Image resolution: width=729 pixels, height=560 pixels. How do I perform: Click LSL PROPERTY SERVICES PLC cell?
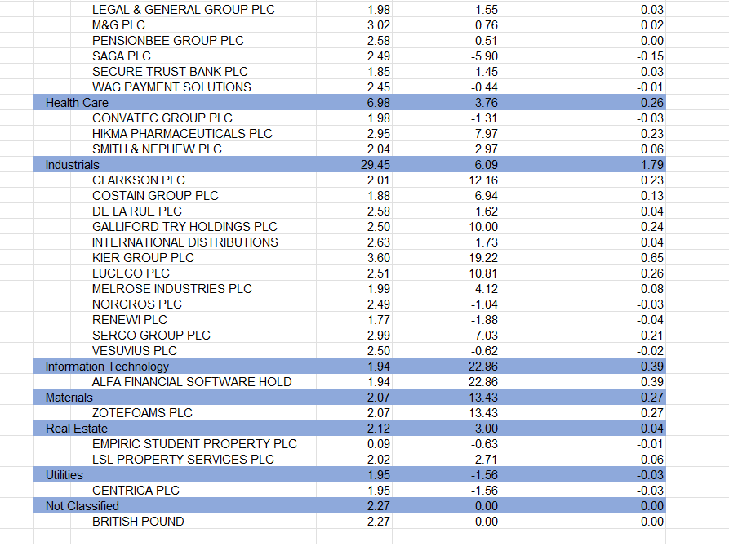[193, 459]
